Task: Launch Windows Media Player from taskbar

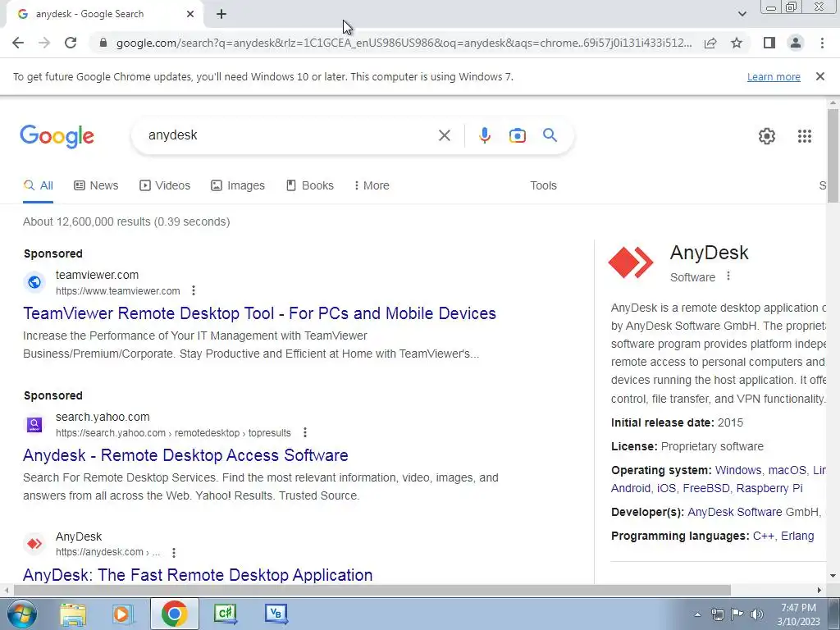Action: pos(122,614)
